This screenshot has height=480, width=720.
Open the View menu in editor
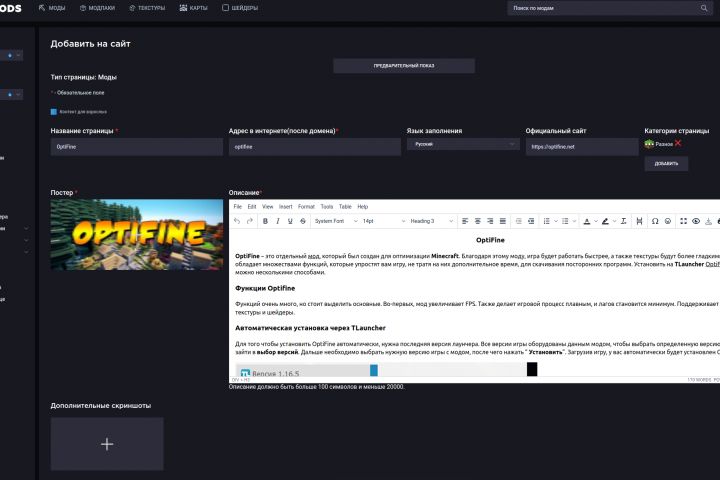point(267,207)
